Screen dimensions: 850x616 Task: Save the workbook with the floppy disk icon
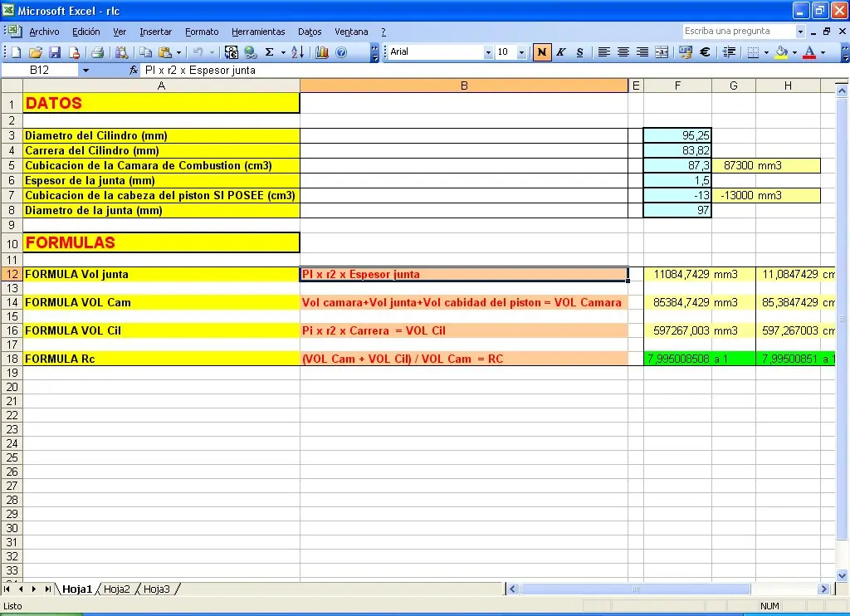[55, 52]
